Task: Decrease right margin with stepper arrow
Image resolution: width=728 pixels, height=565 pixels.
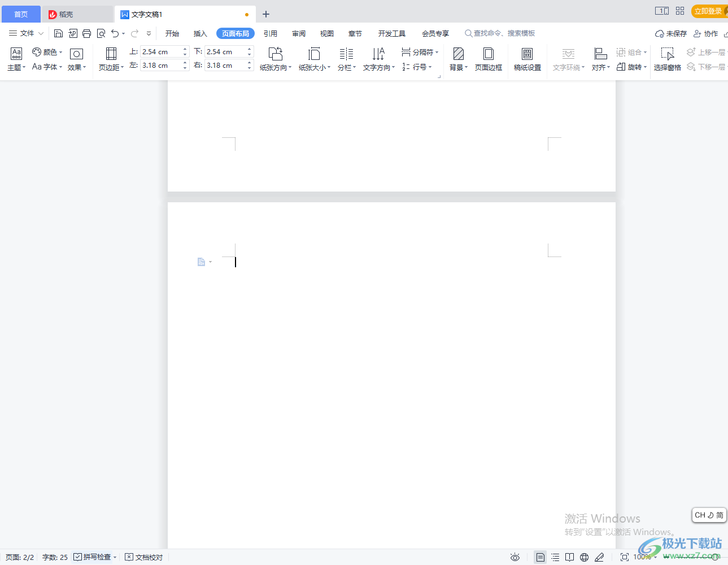Action: [249, 68]
